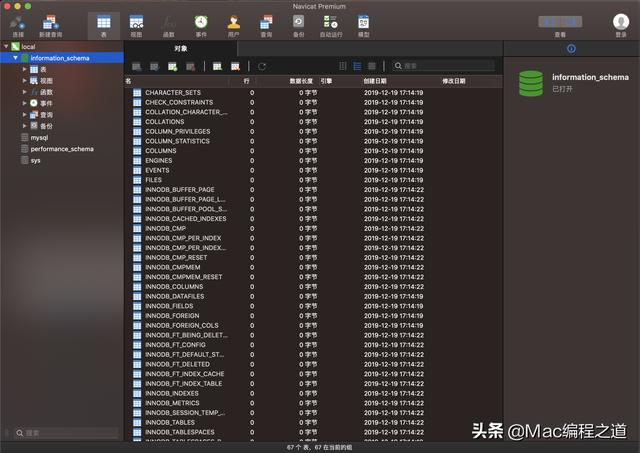Image resolution: width=640 pixels, height=453 pixels.
Task: Click the New Query (新建查询) icon
Action: coord(51,23)
